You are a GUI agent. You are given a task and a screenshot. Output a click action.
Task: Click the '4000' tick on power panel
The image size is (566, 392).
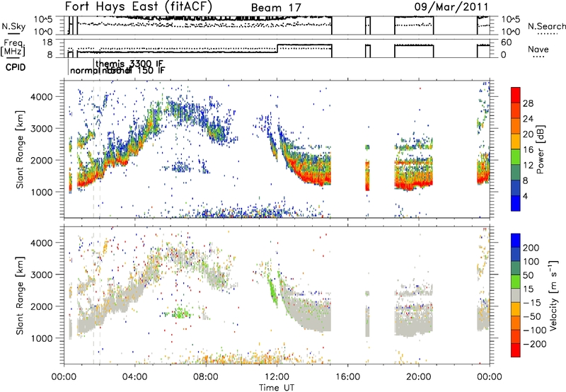pos(42,97)
